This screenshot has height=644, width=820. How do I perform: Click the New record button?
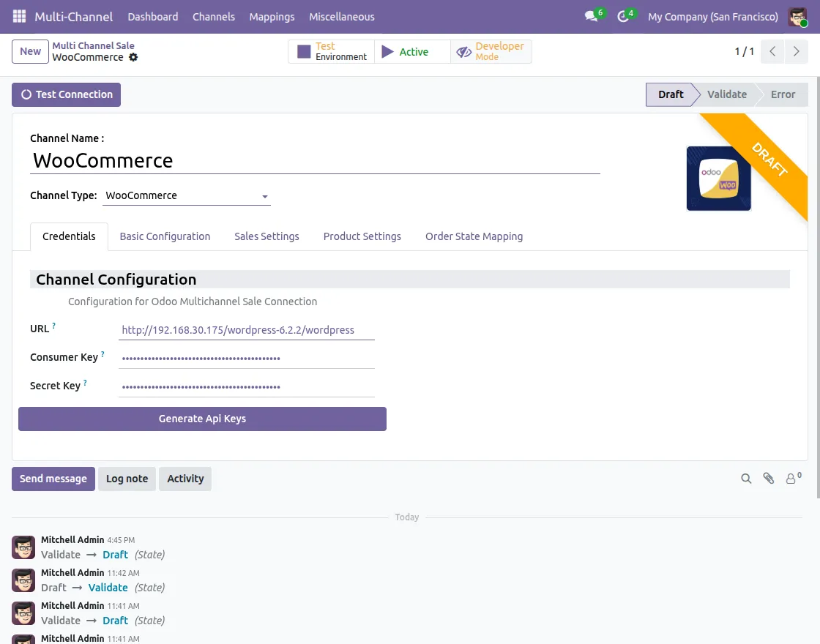(x=30, y=51)
